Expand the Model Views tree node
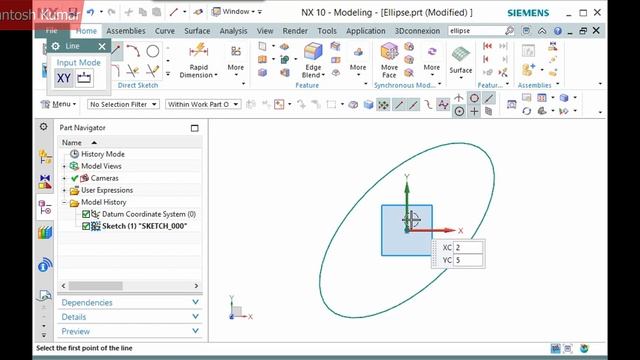640x360 pixels. [64, 166]
